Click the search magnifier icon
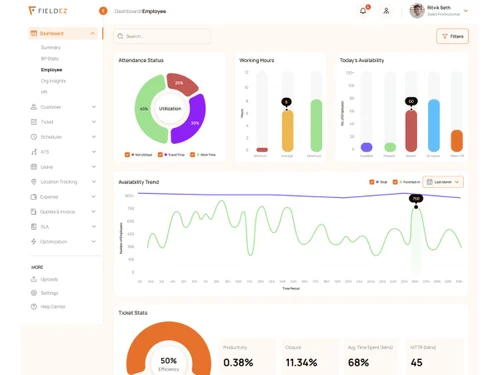The image size is (500, 375). tap(120, 36)
